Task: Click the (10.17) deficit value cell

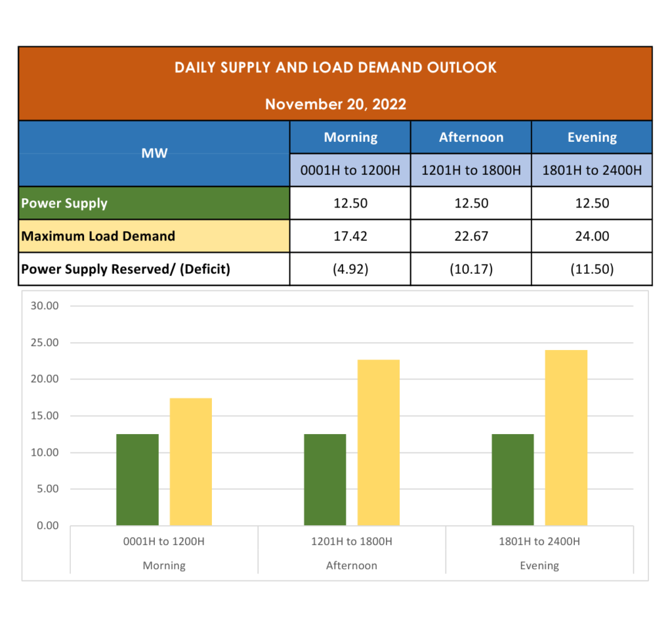Action: click(471, 269)
